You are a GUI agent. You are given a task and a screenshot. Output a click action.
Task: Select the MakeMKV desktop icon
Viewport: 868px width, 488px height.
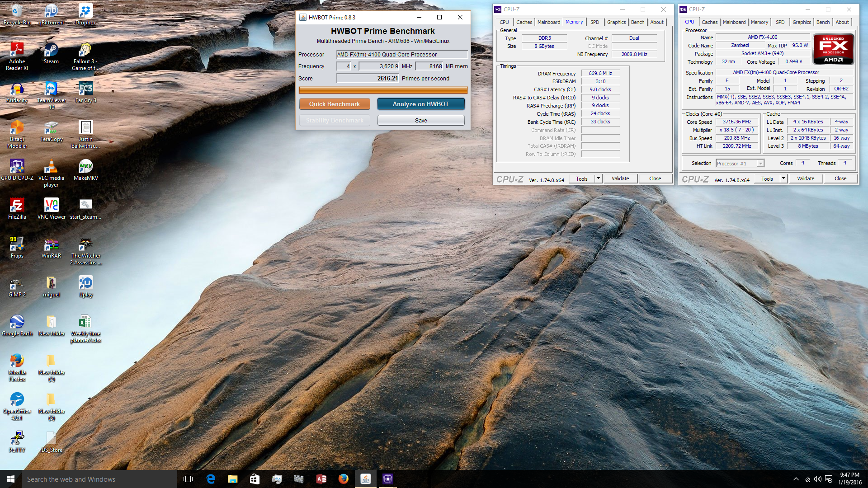click(x=85, y=170)
